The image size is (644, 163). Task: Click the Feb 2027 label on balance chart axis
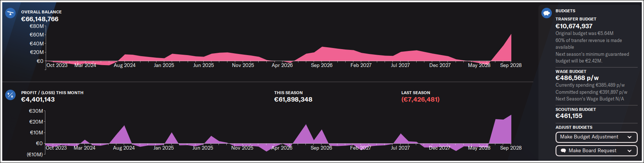pos(361,65)
